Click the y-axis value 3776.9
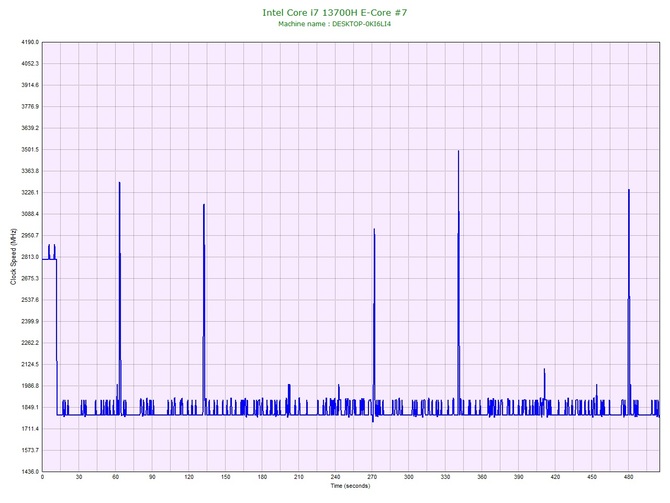 tap(30, 106)
